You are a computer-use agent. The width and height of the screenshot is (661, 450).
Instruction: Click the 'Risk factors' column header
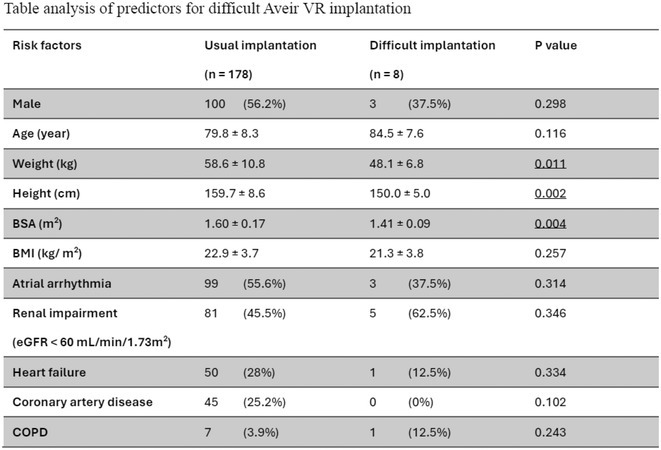pos(47,45)
